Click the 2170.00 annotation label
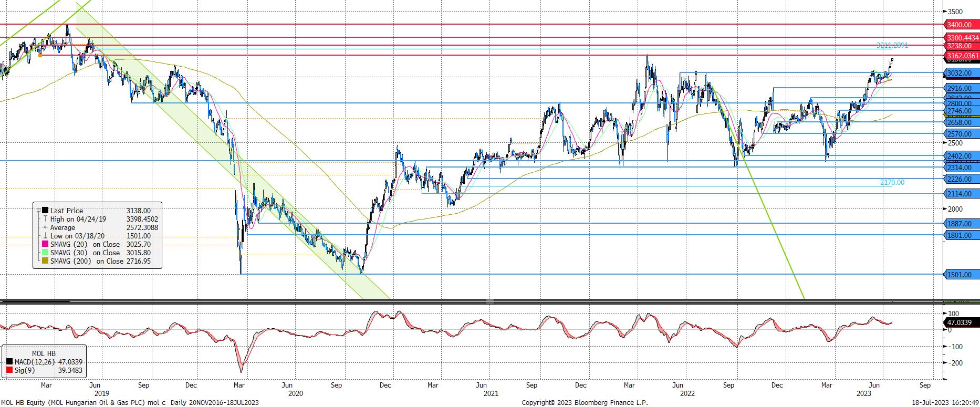980x407 pixels. point(892,182)
